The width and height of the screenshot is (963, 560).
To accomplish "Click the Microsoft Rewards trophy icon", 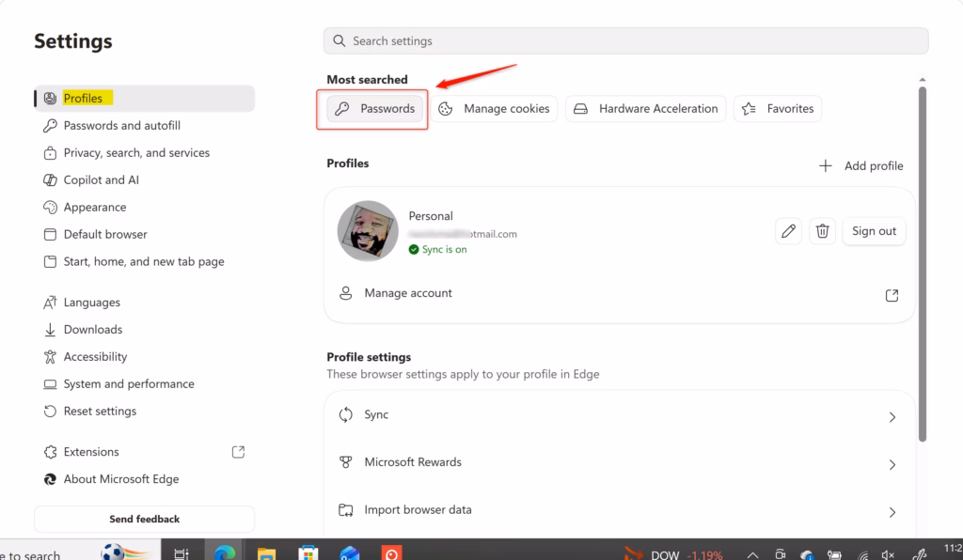I will pos(346,462).
